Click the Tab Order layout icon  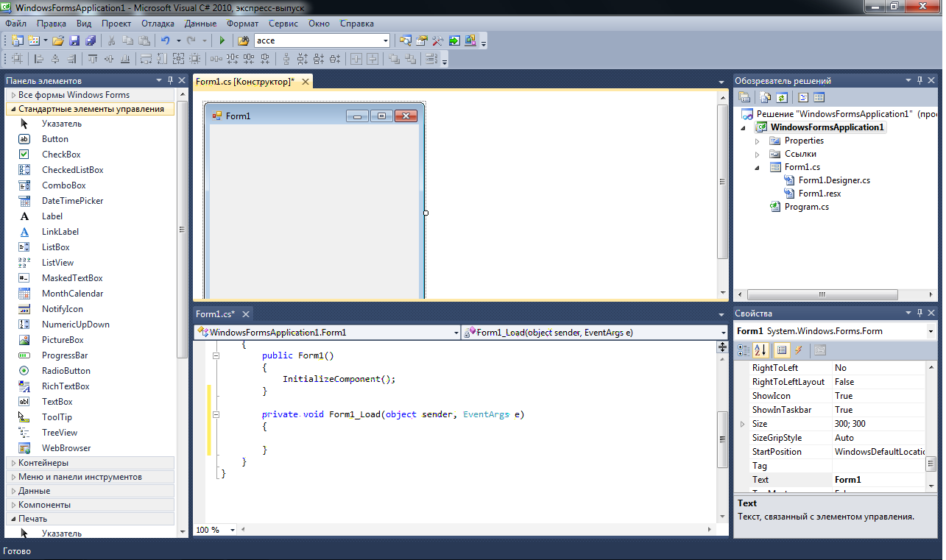click(x=432, y=59)
